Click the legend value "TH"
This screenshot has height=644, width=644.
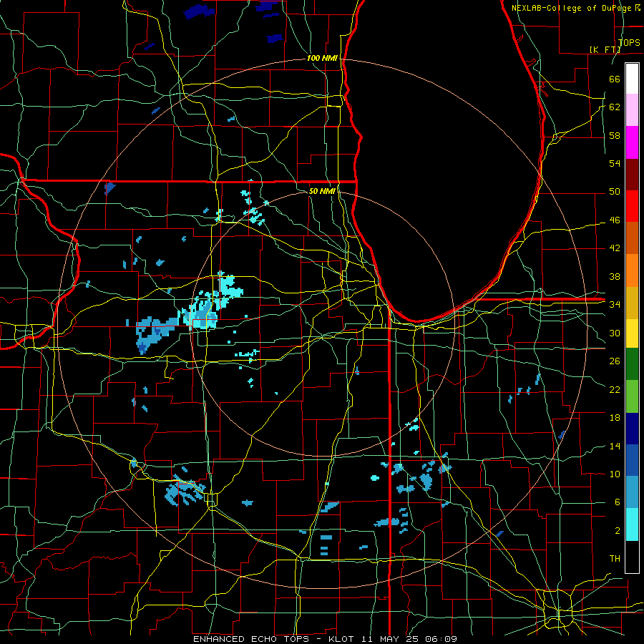tap(615, 558)
